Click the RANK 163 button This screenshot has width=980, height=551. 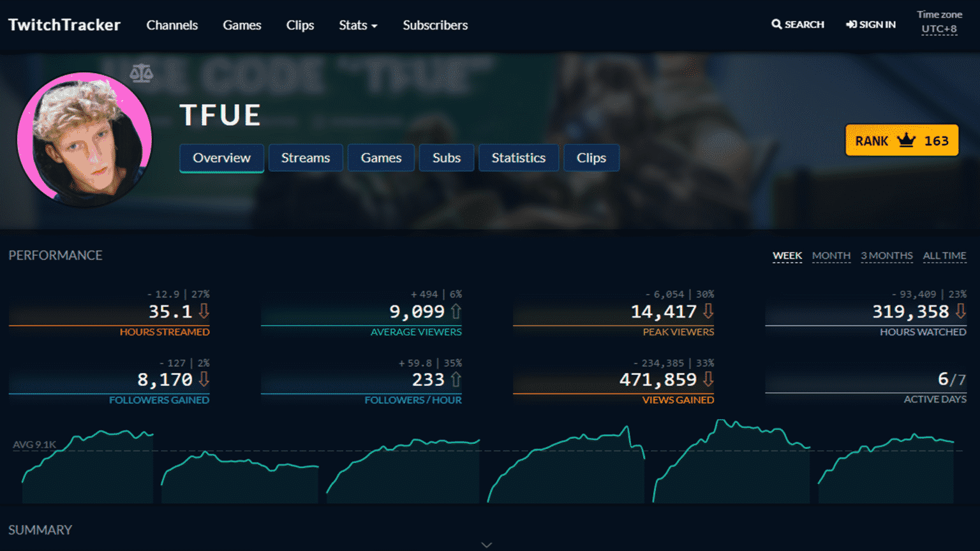point(901,140)
